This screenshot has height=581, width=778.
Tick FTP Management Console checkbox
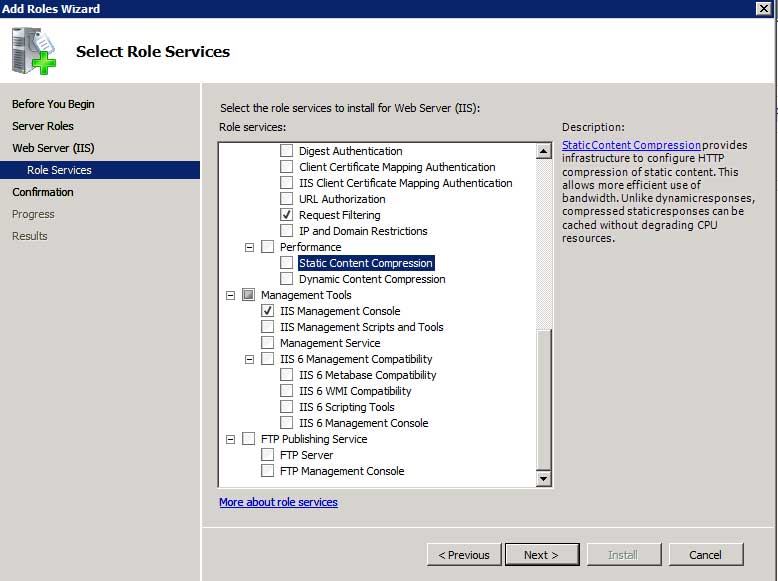pyautogui.click(x=267, y=470)
